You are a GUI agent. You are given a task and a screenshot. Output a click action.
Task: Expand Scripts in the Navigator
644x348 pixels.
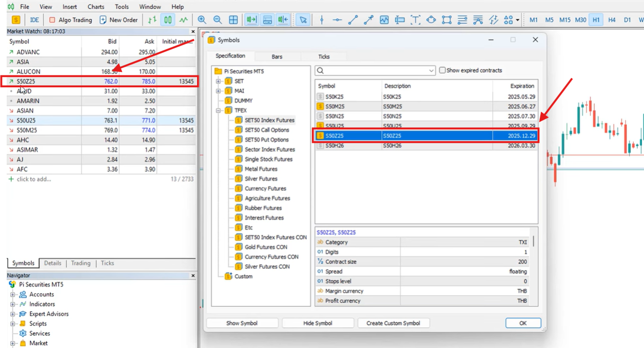point(13,324)
